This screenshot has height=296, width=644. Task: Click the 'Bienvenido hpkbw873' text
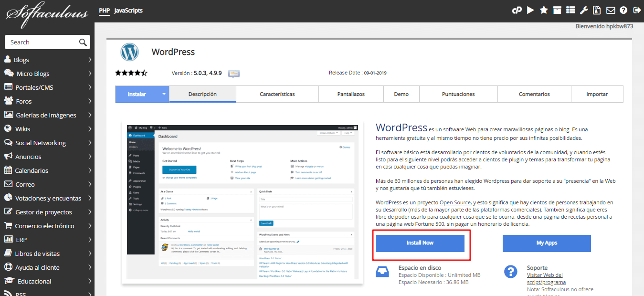point(604,26)
